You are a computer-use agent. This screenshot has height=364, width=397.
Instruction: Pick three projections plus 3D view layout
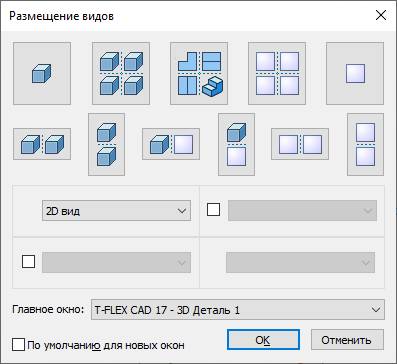click(199, 73)
